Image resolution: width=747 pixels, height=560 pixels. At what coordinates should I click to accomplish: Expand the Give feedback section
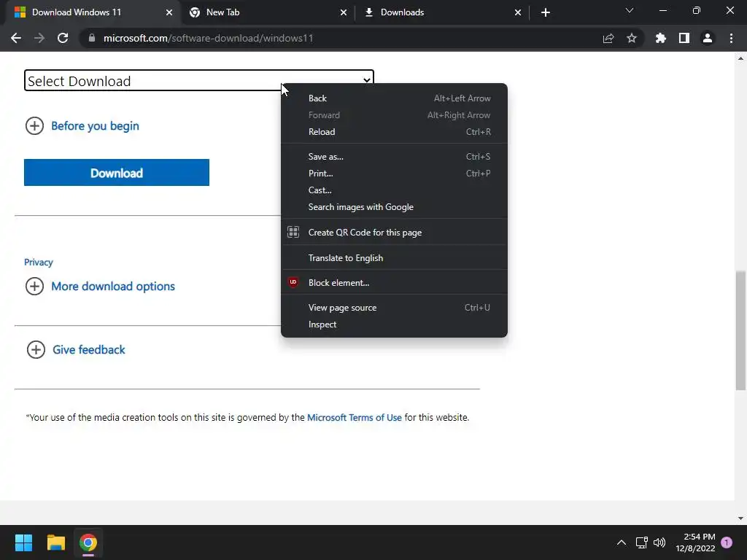(x=76, y=349)
